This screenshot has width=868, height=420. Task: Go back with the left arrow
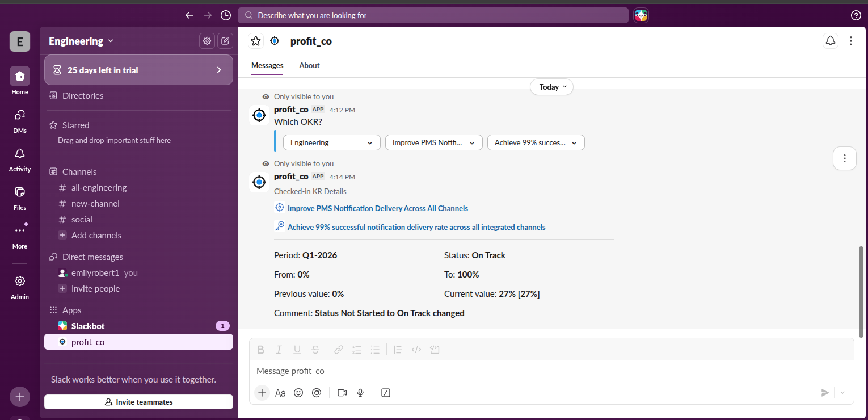[189, 15]
